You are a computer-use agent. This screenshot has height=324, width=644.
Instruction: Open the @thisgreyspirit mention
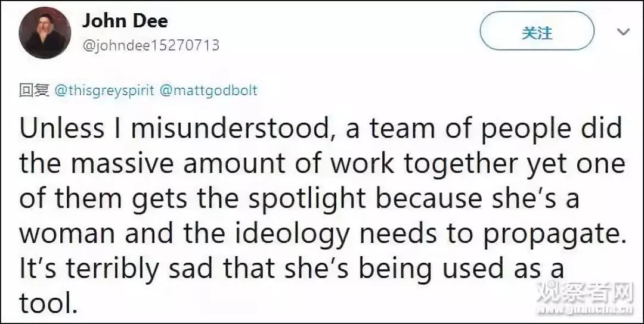pos(104,91)
